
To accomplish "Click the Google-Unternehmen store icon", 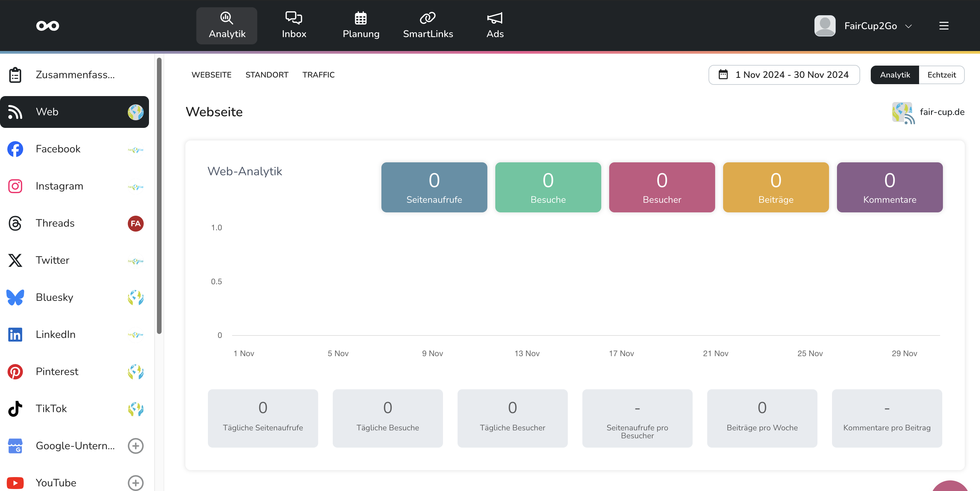I will [x=15, y=446].
